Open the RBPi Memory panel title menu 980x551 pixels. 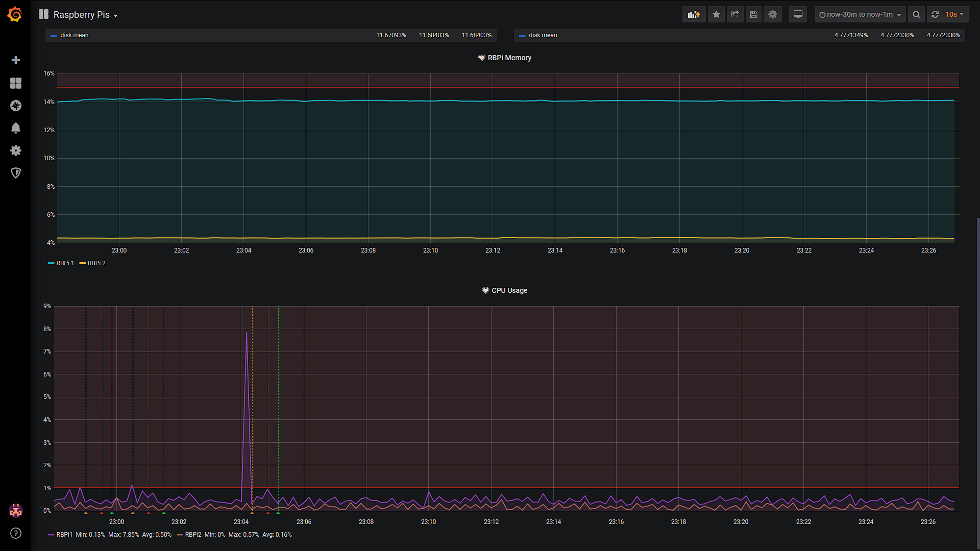tap(509, 58)
